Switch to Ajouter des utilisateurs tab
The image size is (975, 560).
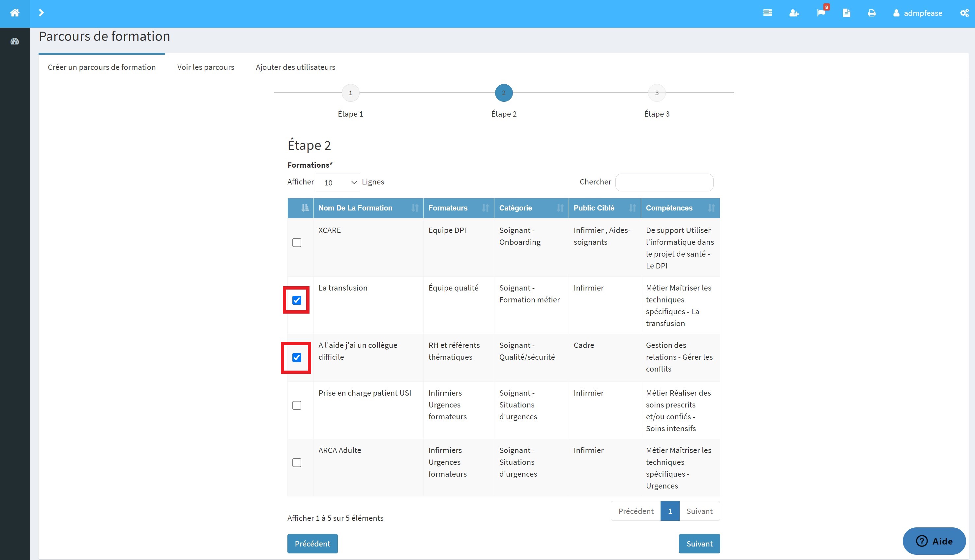pos(296,67)
